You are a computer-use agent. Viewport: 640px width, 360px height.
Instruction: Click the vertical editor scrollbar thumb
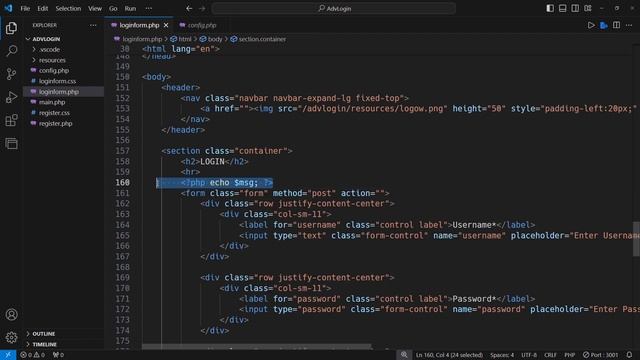pos(636,239)
